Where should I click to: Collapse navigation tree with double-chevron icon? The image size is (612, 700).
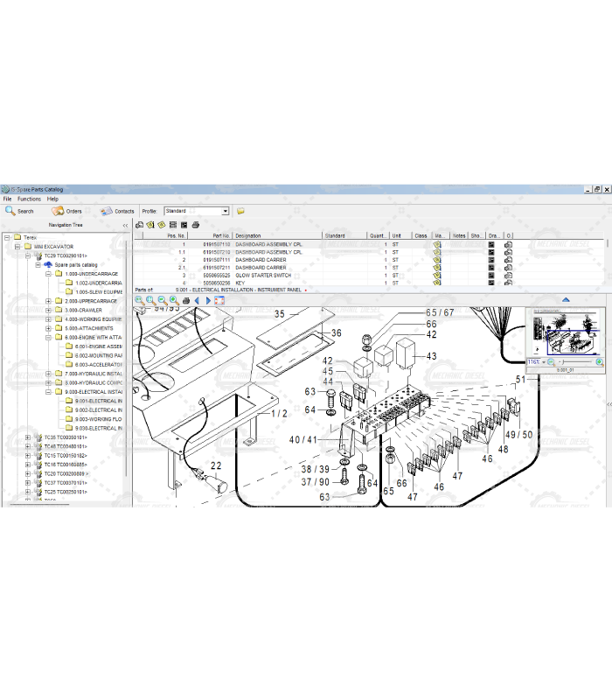tap(125, 225)
